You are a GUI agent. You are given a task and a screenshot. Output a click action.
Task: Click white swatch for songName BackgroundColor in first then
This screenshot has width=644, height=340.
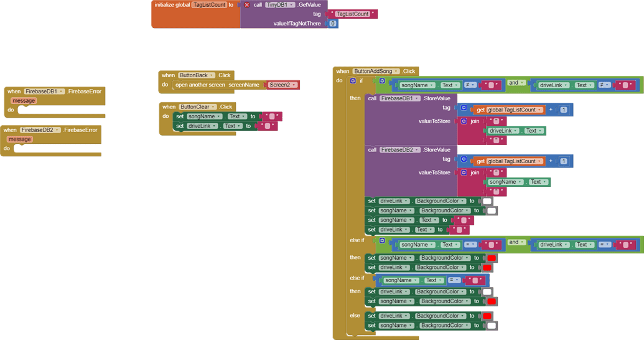coord(492,211)
